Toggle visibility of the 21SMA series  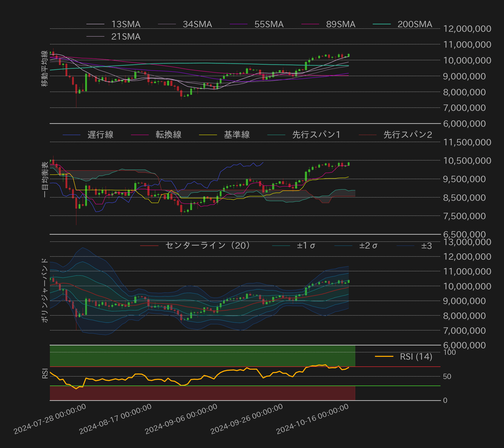tap(95, 37)
